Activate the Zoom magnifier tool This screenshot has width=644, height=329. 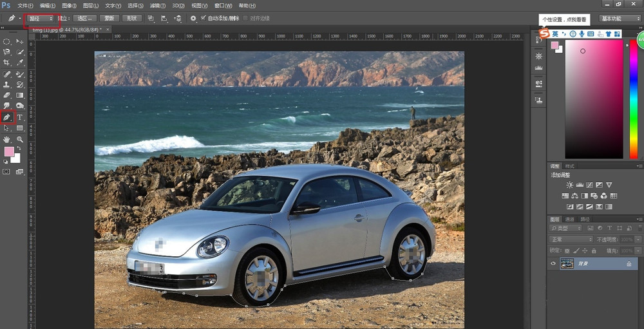20,138
